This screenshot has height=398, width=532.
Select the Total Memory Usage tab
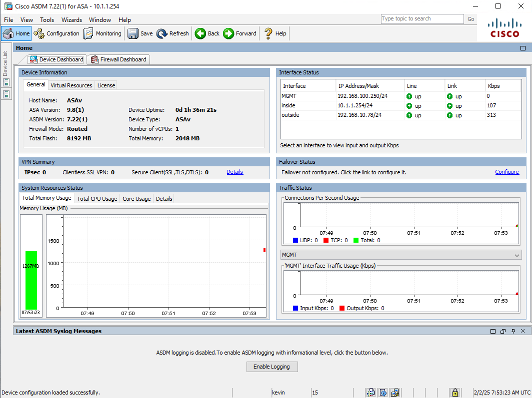pyautogui.click(x=46, y=198)
